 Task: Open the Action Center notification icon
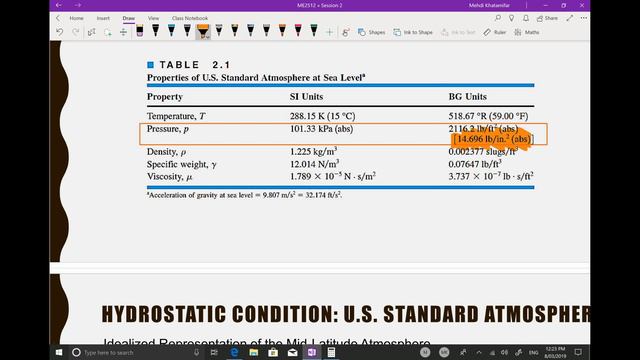[x=578, y=352]
